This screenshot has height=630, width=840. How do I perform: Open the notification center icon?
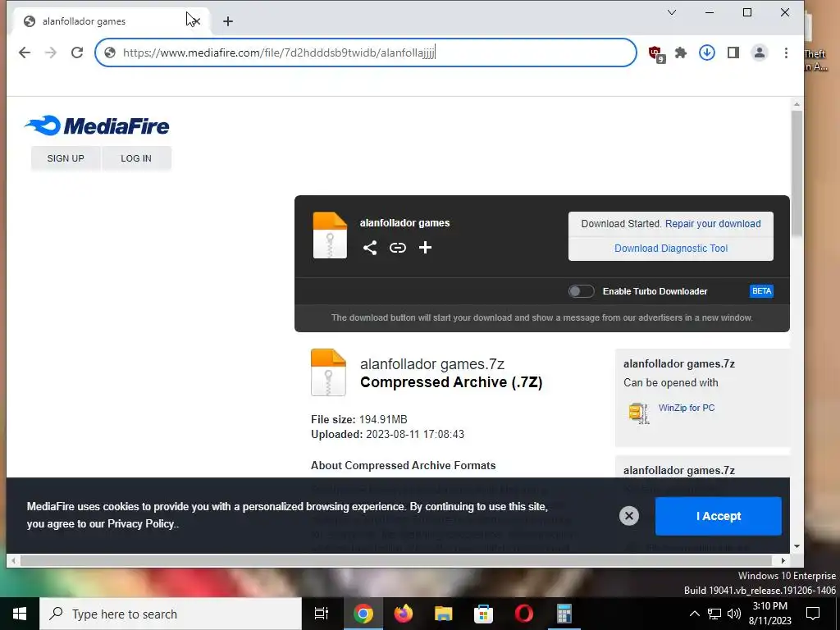813,614
